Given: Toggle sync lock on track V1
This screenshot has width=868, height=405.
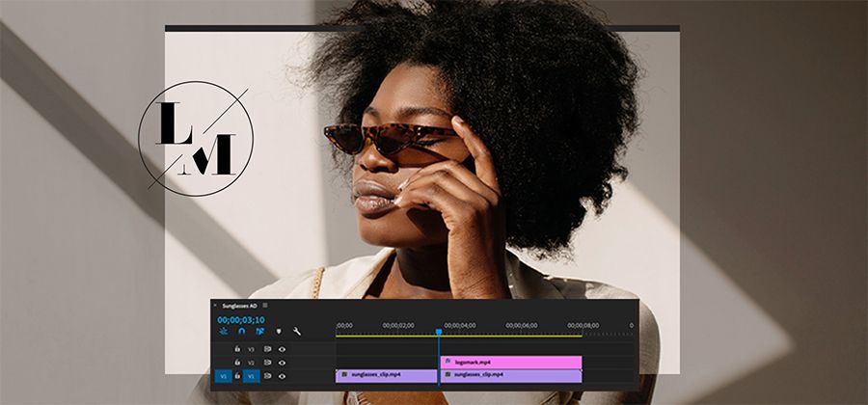Looking at the screenshot, I should (x=267, y=375).
